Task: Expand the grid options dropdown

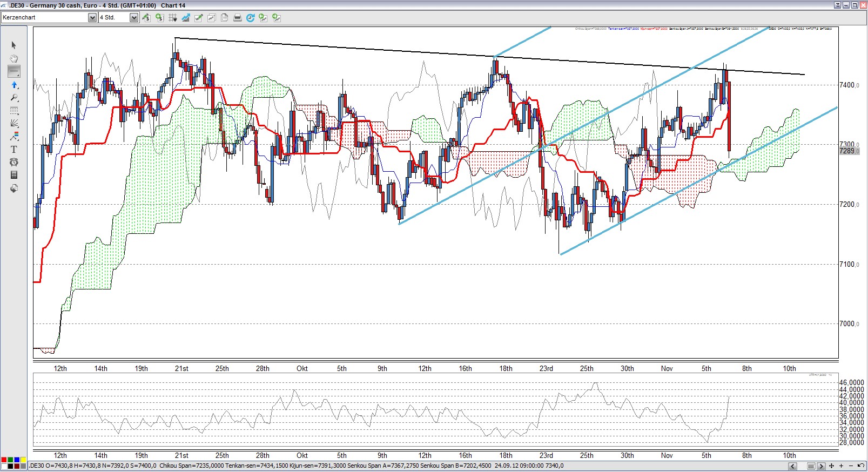Action: 173,18
